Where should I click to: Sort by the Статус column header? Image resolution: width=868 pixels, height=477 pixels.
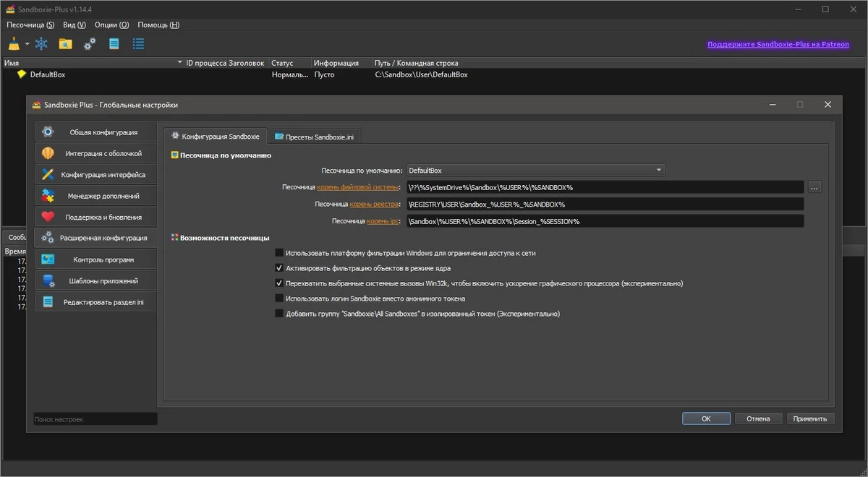(x=290, y=63)
